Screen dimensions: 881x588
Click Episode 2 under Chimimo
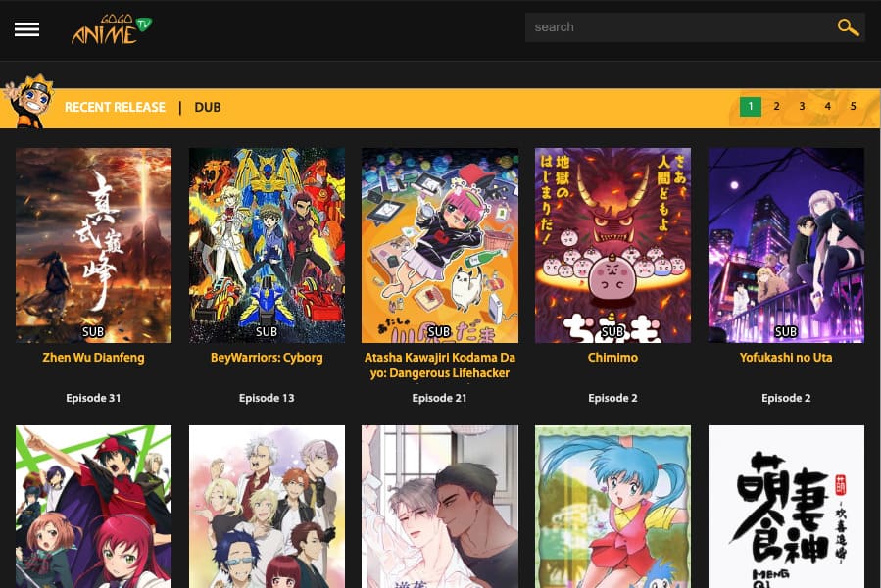click(x=613, y=398)
